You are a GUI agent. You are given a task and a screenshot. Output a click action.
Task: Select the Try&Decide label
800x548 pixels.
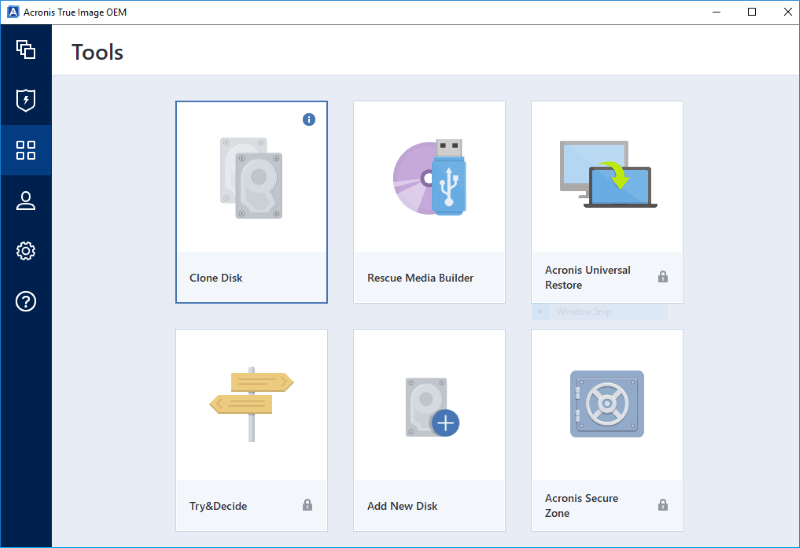pos(218,506)
